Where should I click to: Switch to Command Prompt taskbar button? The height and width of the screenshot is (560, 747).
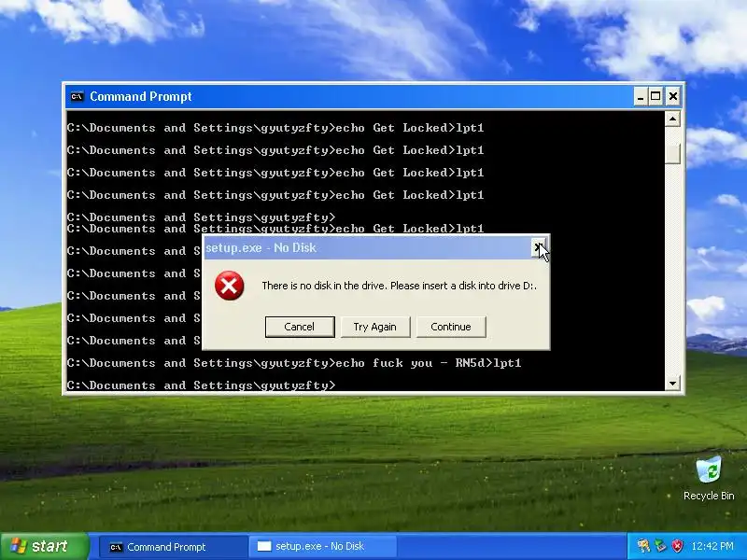point(173,547)
